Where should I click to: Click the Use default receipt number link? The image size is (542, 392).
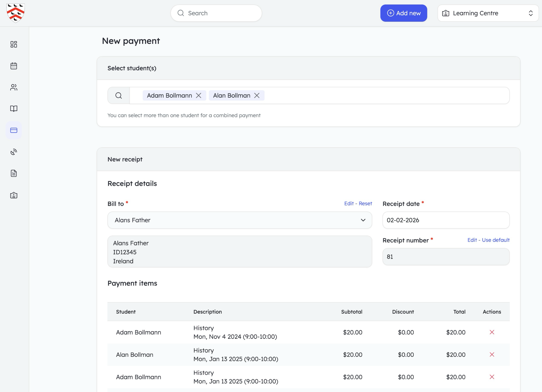point(496,240)
